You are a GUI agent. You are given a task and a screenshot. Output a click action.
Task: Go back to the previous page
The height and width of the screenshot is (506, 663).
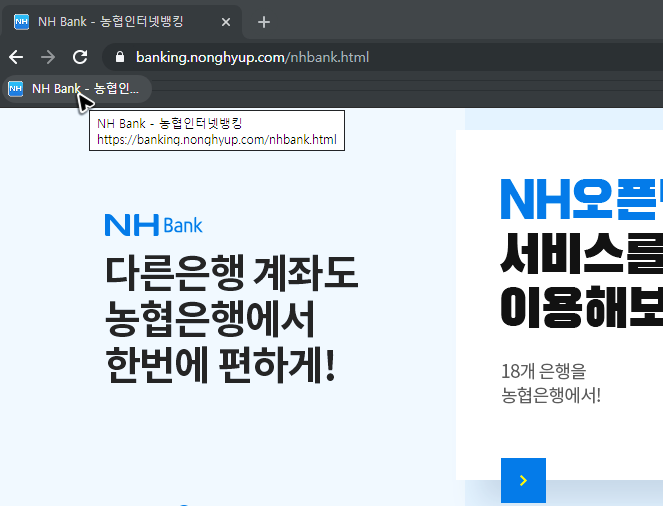click(x=16, y=57)
